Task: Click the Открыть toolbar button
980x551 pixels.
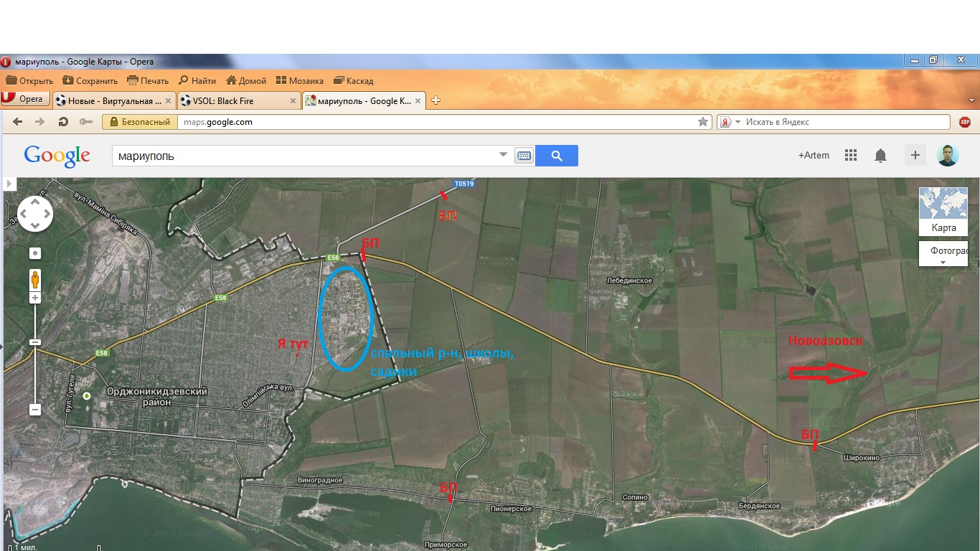Action: tap(29, 81)
